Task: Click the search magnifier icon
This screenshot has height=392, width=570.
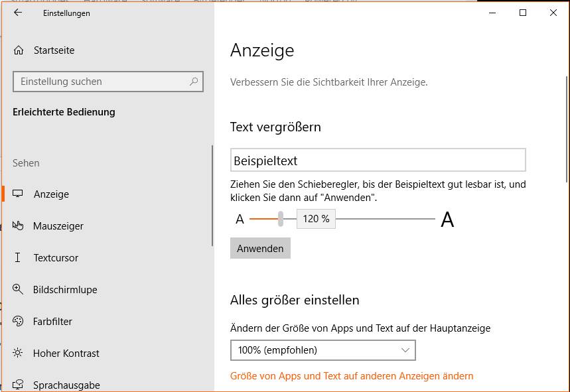Action: [x=194, y=82]
